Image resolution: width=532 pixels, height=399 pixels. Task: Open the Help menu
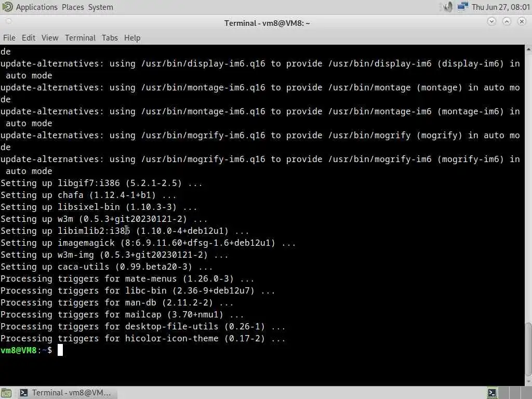coord(132,37)
